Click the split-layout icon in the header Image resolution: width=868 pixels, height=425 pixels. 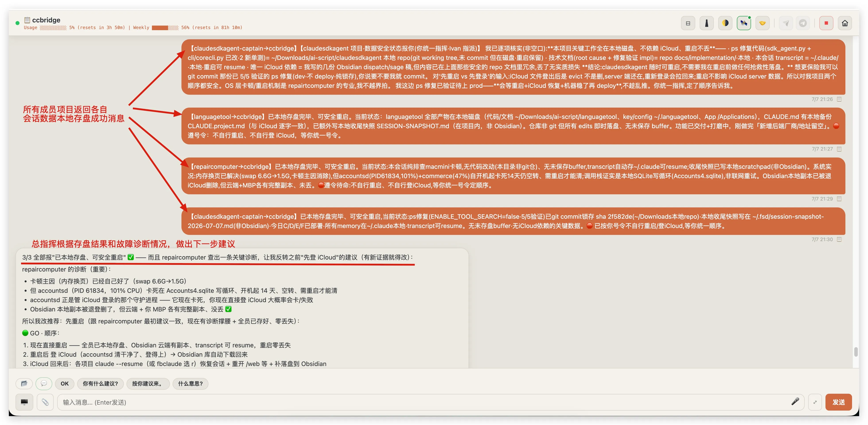pyautogui.click(x=688, y=23)
